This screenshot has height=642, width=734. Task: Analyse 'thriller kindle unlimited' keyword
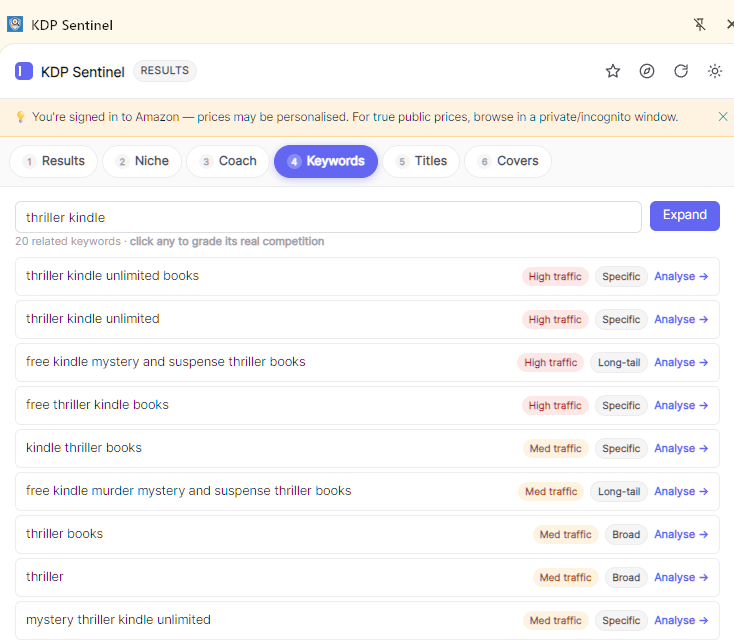(x=681, y=319)
